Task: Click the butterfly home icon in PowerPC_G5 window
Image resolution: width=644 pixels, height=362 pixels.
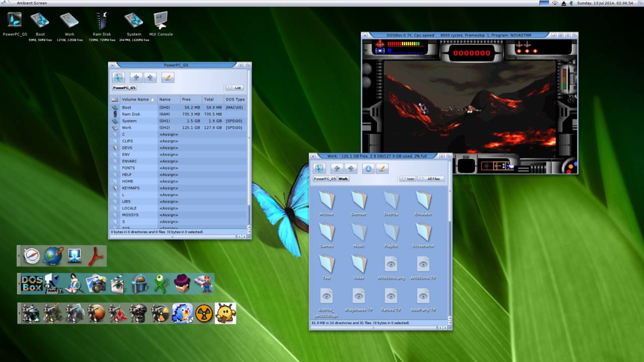Action: coord(118,77)
